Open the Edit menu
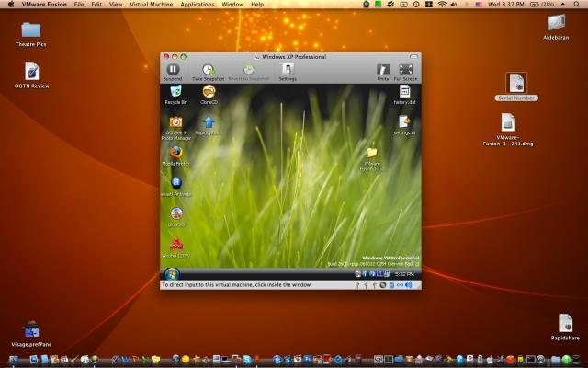The width and height of the screenshot is (588, 368). pos(96,5)
